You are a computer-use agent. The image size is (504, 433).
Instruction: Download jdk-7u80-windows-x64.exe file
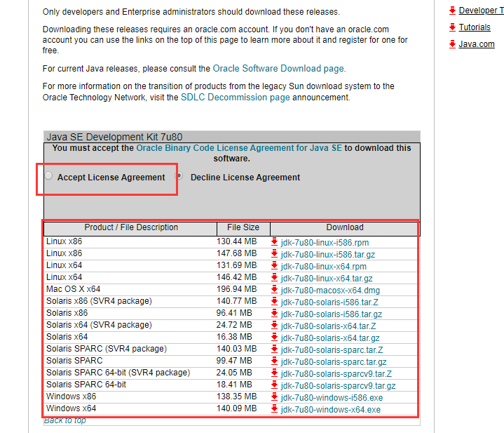point(330,410)
